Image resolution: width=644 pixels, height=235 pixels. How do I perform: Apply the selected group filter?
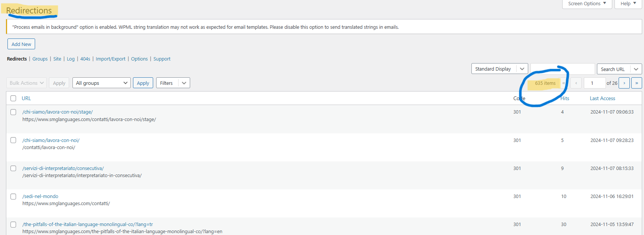(x=143, y=83)
